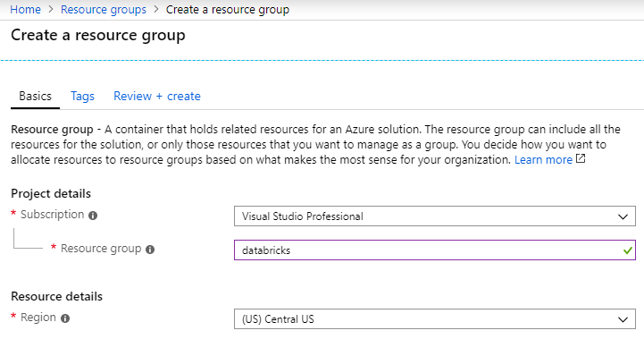The image size is (644, 339).
Task: Click the down arrow on the Region combo box
Action: pyautogui.click(x=623, y=319)
